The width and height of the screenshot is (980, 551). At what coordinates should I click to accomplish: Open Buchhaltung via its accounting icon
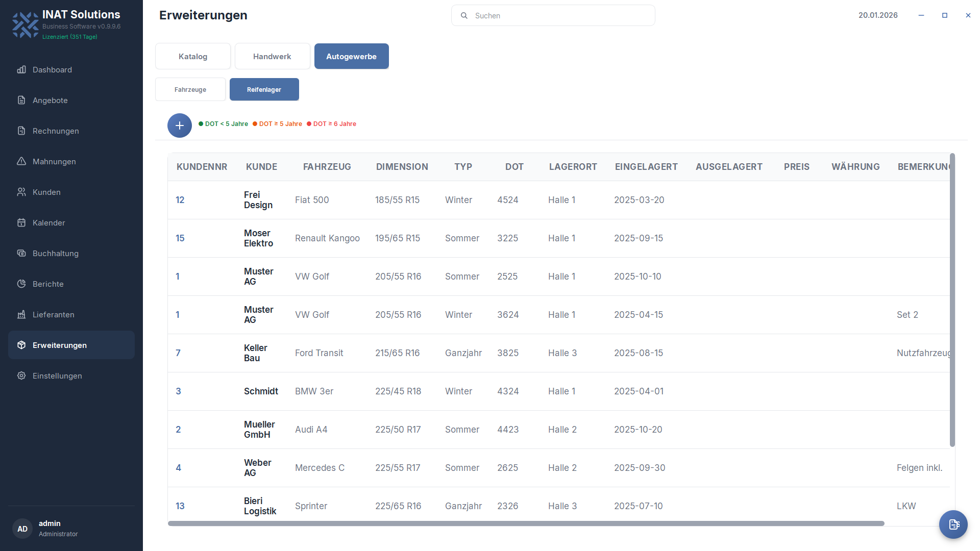tap(21, 254)
